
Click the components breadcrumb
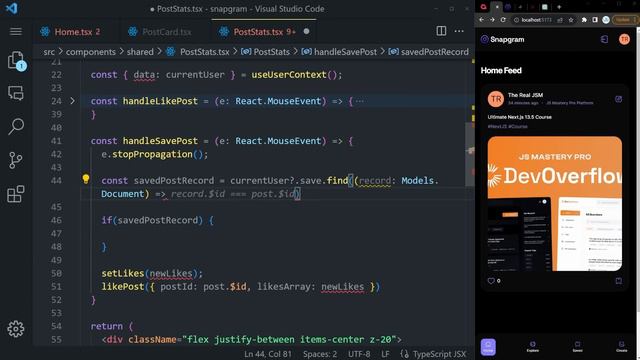tap(91, 52)
